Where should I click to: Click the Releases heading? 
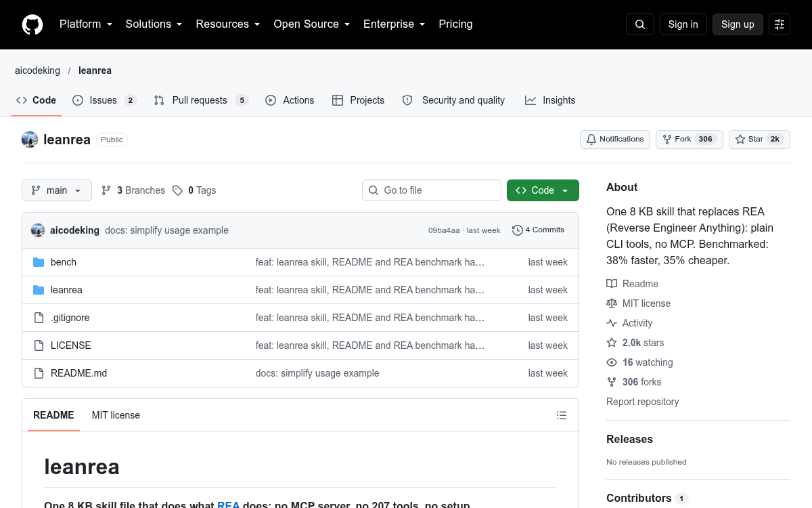point(629,439)
